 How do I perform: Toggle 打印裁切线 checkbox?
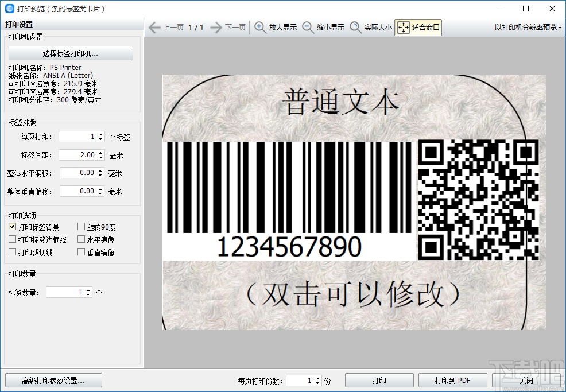(12, 252)
